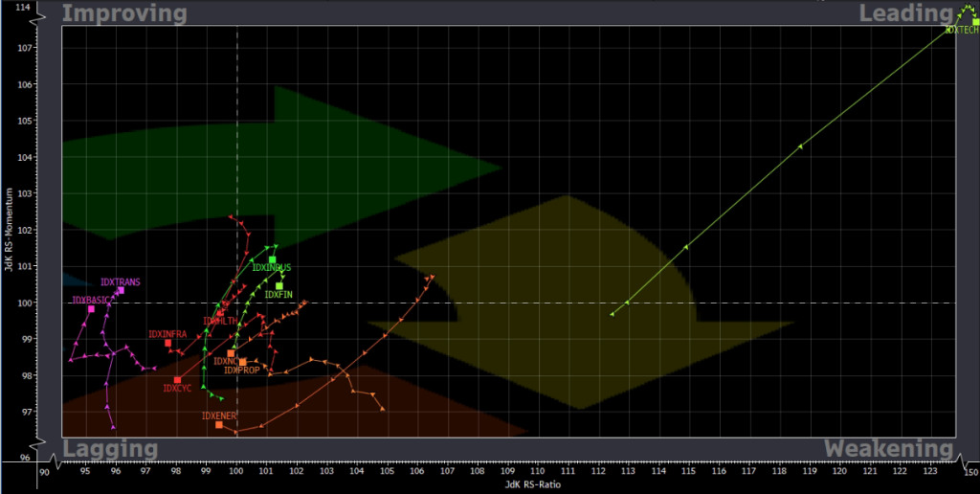Select the IDXCYC label
Screen dimensions: 980x494
coord(177,389)
